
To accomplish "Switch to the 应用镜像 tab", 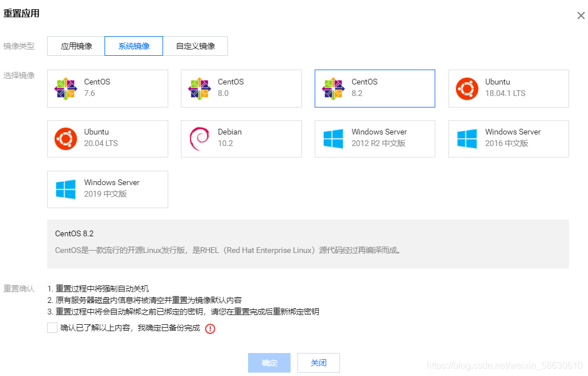I will click(x=76, y=46).
